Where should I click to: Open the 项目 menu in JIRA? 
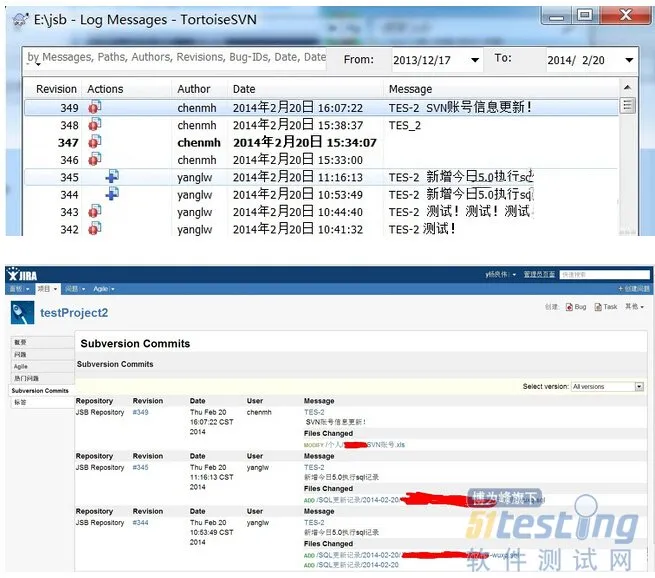point(47,289)
